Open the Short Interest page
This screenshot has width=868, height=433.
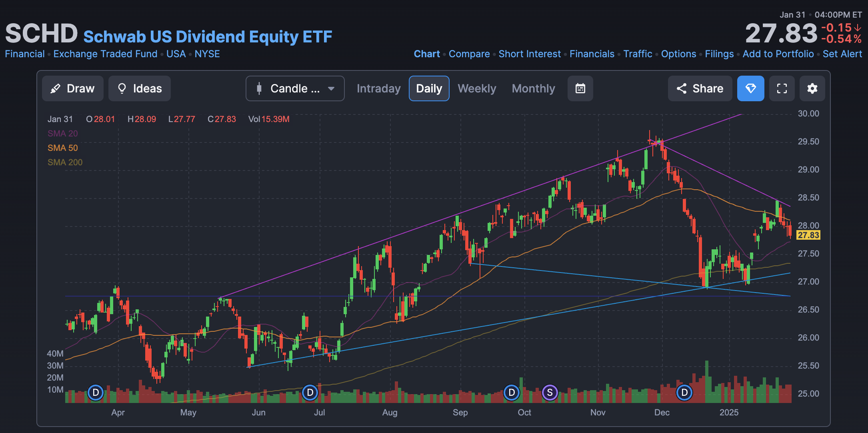[530, 54]
